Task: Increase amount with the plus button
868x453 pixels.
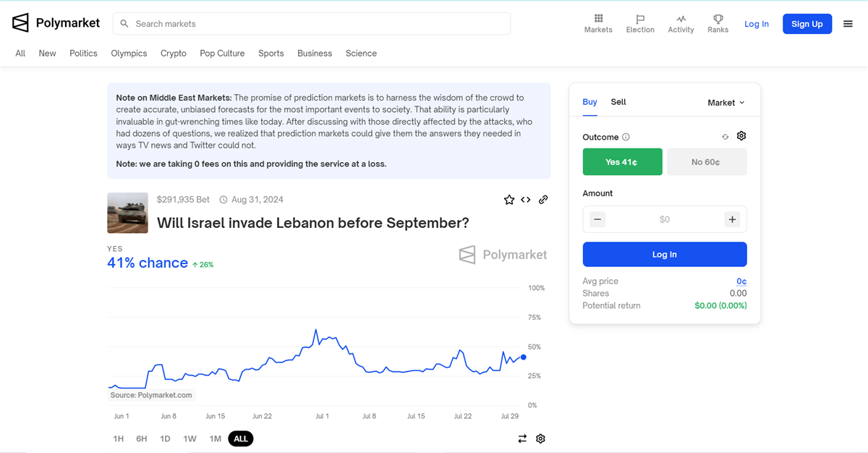Action: [732, 219]
